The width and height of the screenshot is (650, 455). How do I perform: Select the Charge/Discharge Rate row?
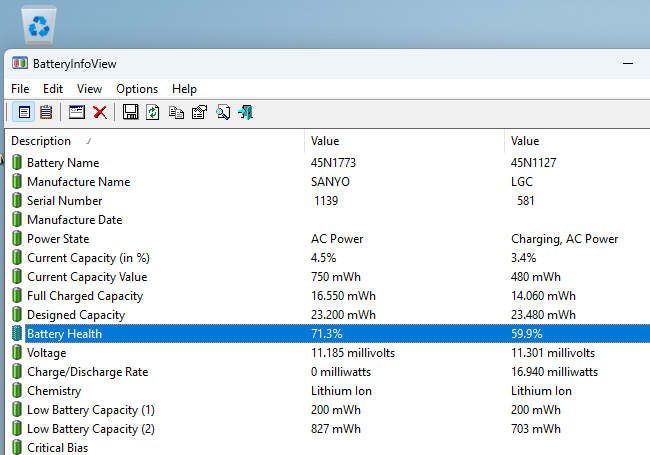click(327, 372)
